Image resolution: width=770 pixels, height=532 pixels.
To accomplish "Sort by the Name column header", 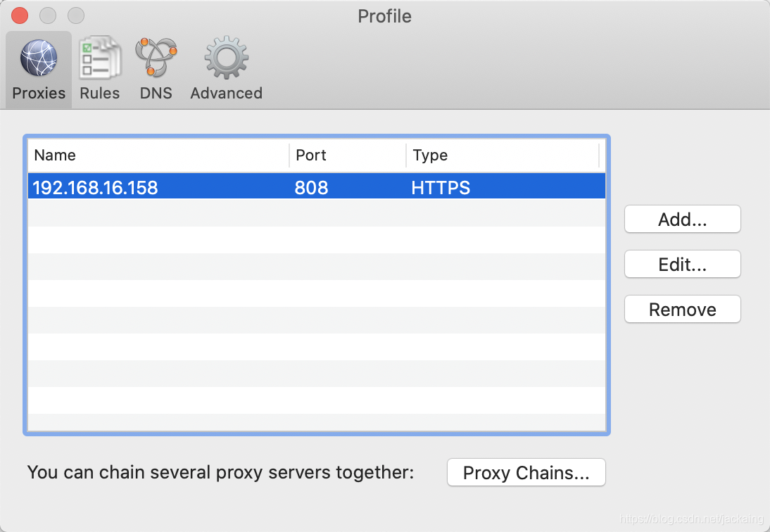I will coord(158,156).
